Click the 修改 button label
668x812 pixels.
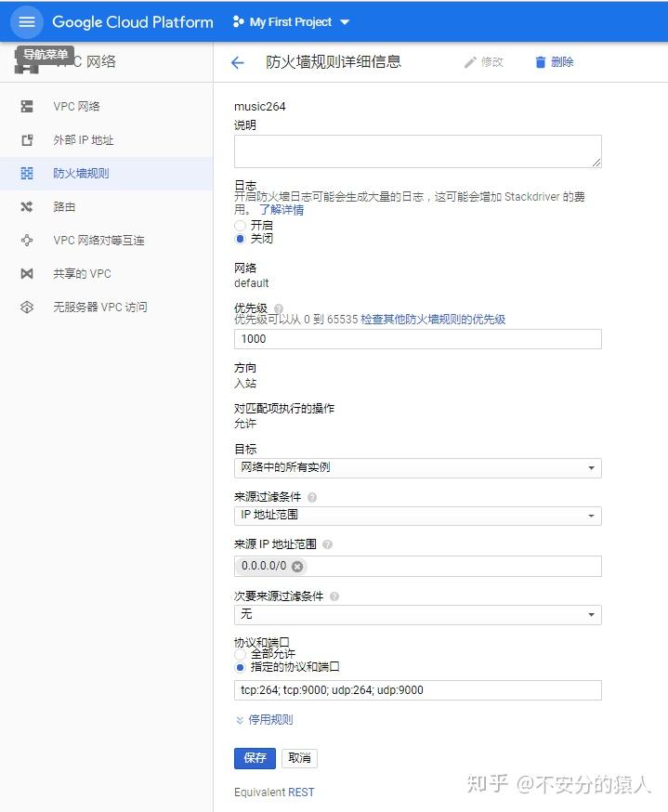(x=491, y=62)
